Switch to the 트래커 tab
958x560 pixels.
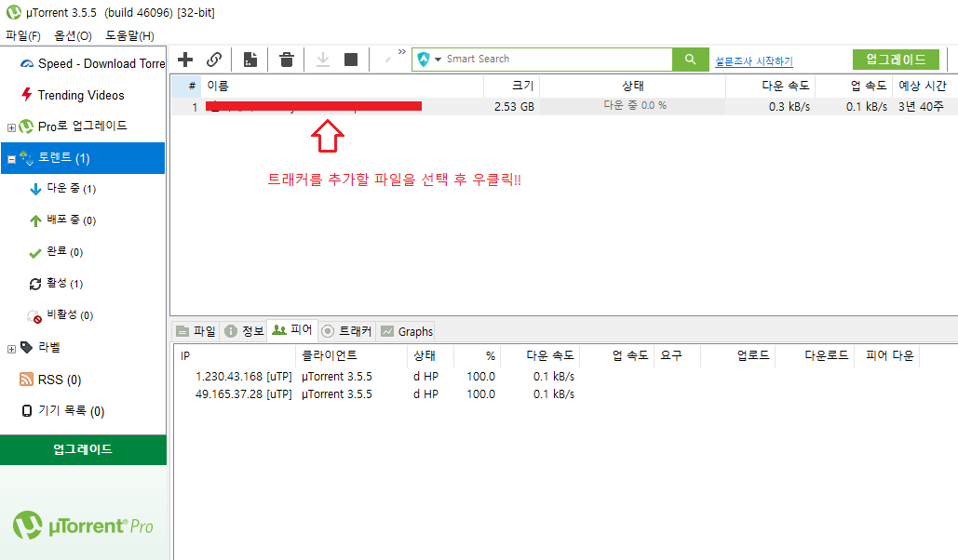346,331
